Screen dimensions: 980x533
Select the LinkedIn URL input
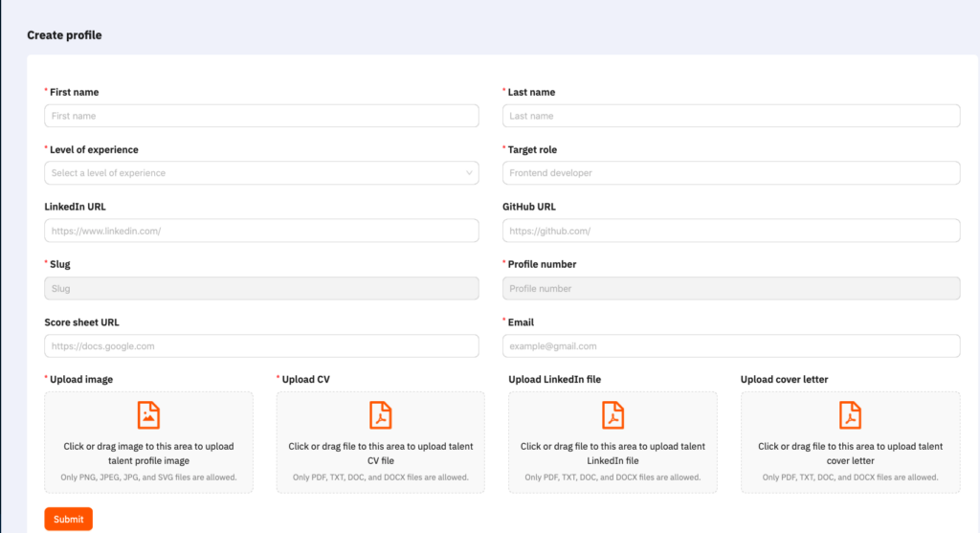261,231
